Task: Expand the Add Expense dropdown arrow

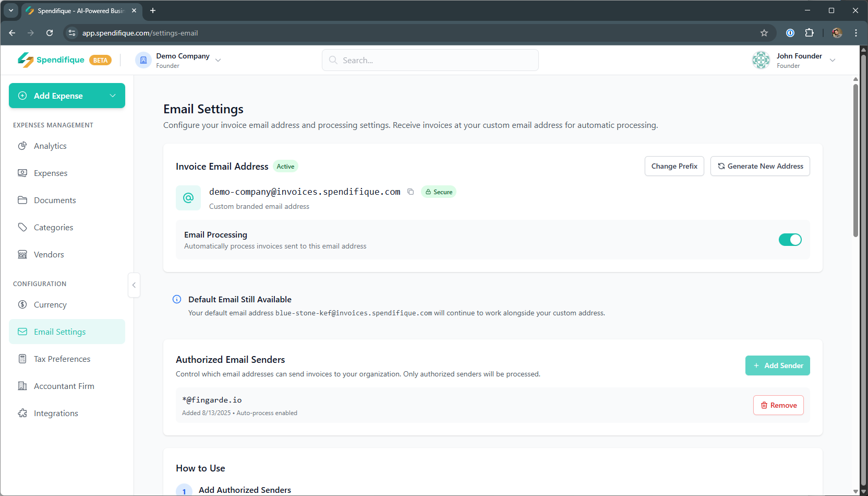Action: (113, 96)
